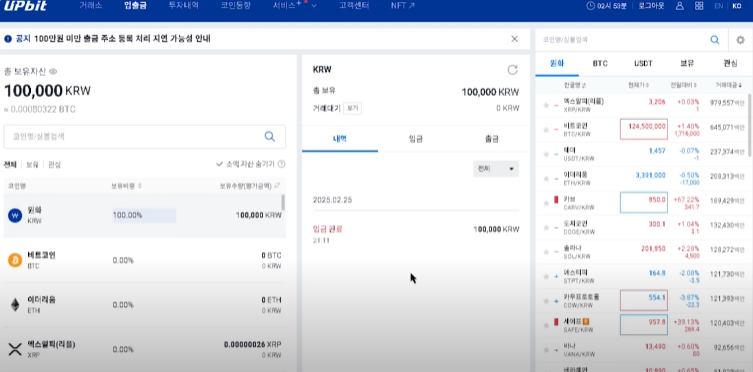The width and height of the screenshot is (753, 372).
Task: Sort market list by 거래대금
Action: (x=729, y=85)
